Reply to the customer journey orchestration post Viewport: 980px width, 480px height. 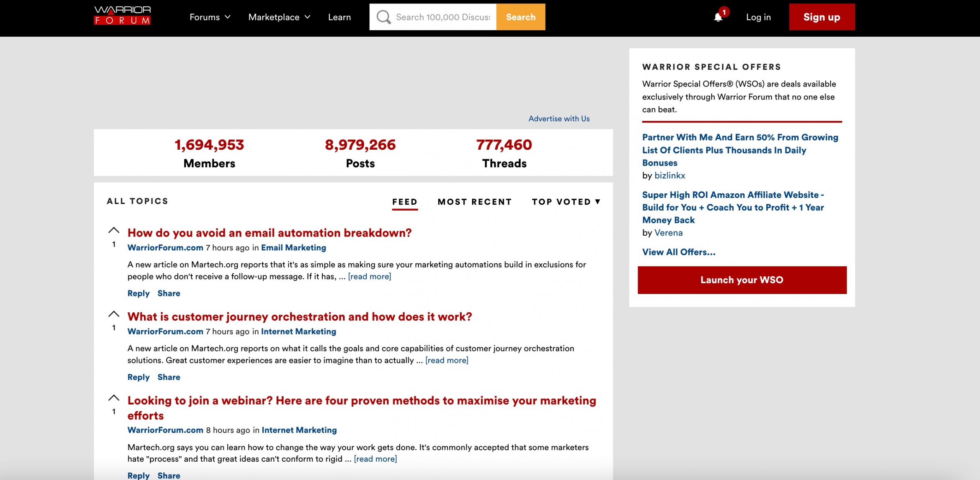click(x=139, y=377)
